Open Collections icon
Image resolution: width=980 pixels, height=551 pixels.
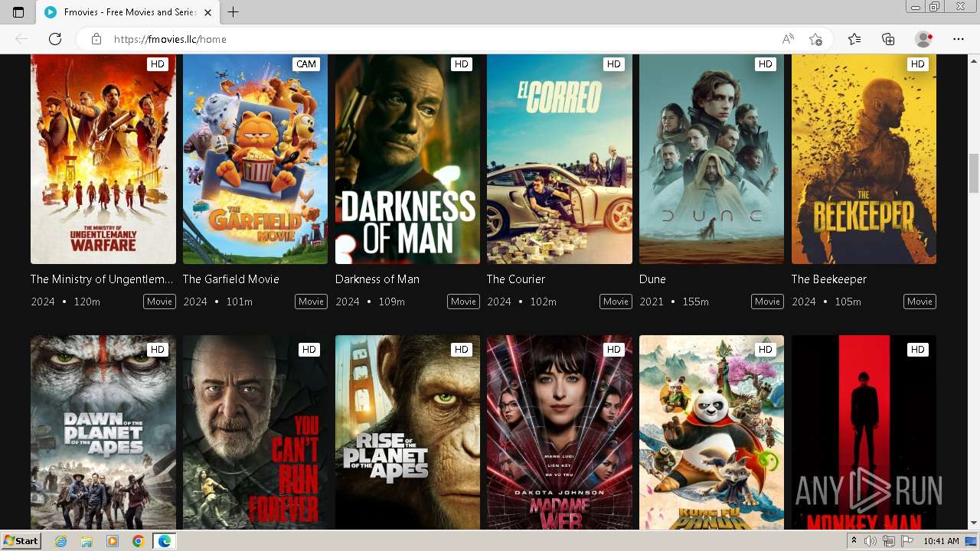tap(888, 39)
